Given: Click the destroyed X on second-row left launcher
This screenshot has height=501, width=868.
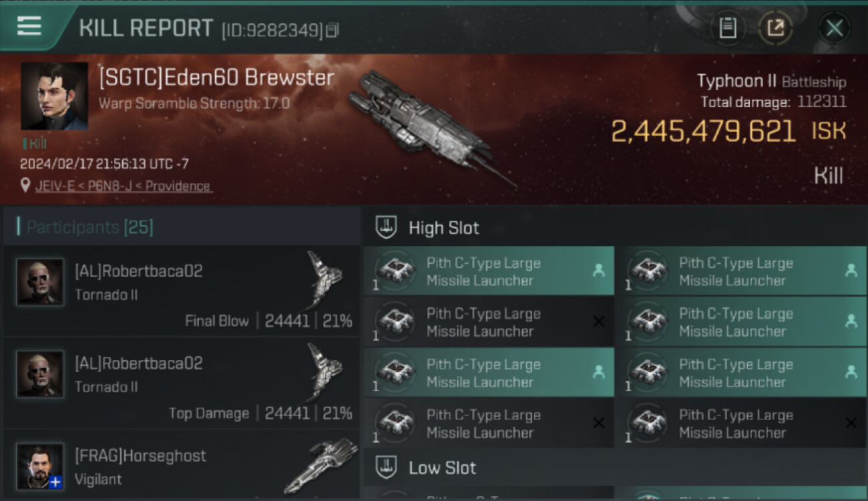Looking at the screenshot, I should point(598,322).
